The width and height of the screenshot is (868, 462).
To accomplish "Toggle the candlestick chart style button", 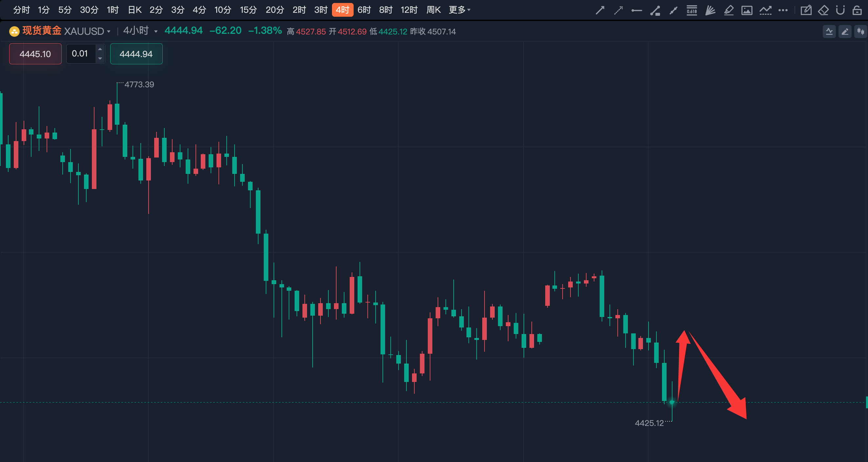I will (x=860, y=32).
